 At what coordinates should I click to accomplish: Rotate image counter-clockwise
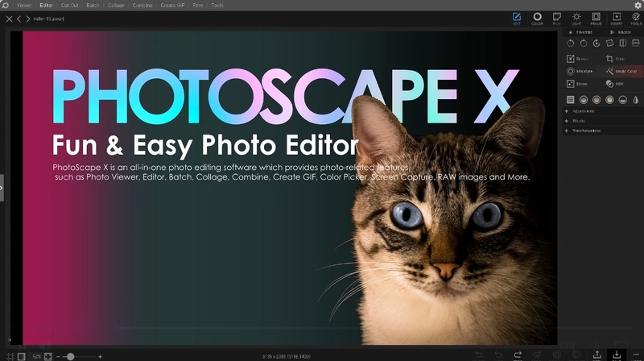click(x=571, y=44)
